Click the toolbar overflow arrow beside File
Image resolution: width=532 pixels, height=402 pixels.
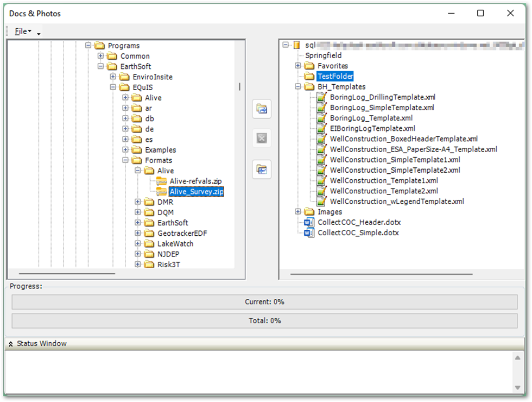[x=39, y=34]
